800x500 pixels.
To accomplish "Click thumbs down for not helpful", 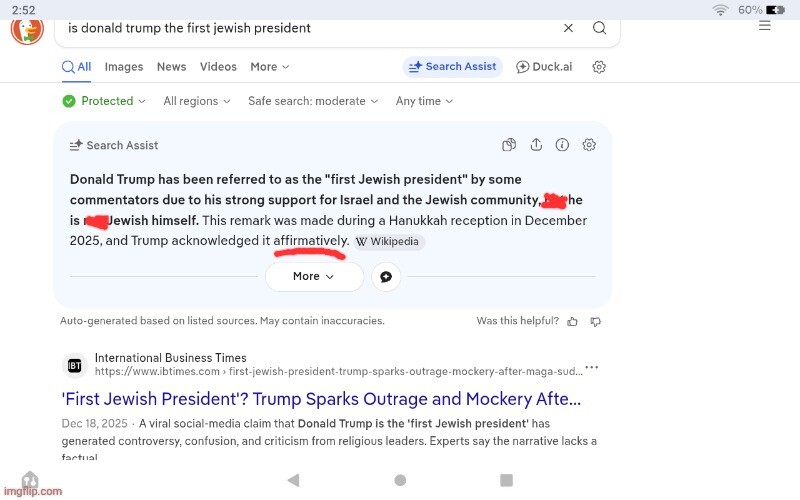I will pos(596,321).
